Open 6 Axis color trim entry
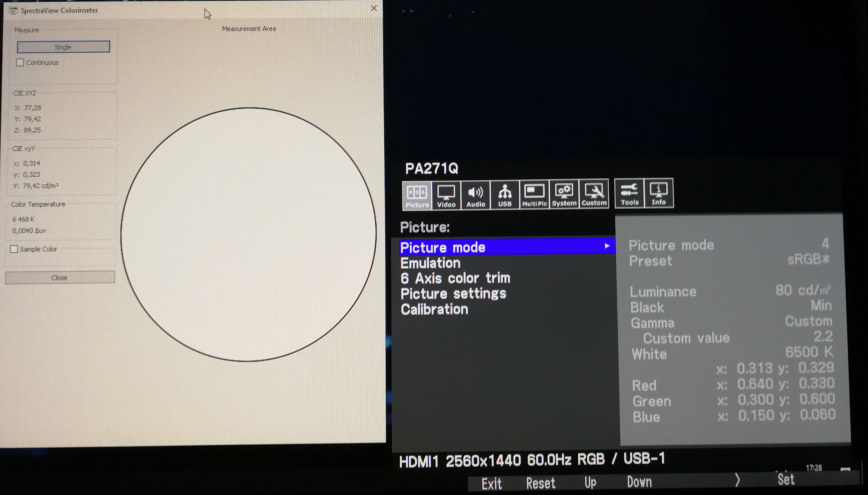The width and height of the screenshot is (868, 495). [455, 278]
